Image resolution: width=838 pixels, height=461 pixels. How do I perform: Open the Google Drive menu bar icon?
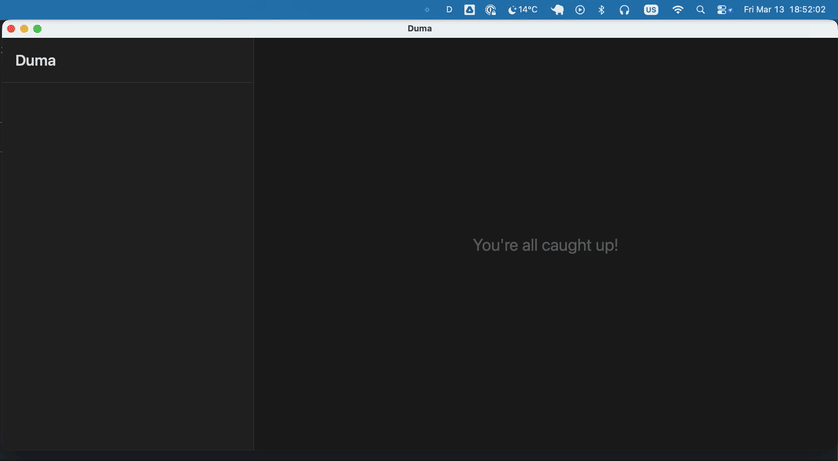tap(469, 10)
